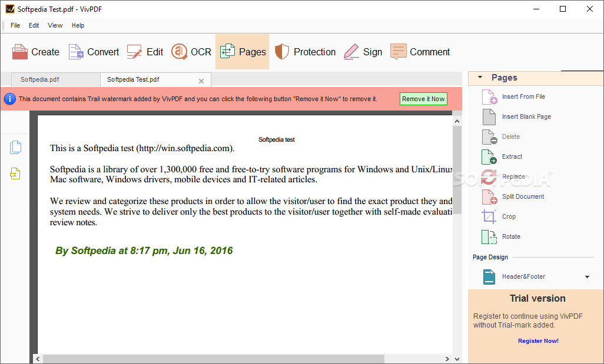The width and height of the screenshot is (604, 364).
Task: Click the Register Now! link
Action: 538,341
